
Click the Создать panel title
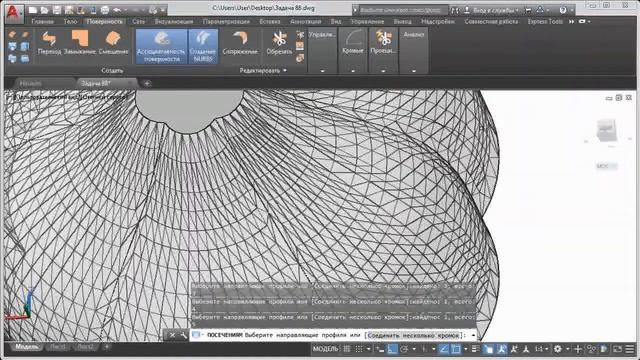112,71
